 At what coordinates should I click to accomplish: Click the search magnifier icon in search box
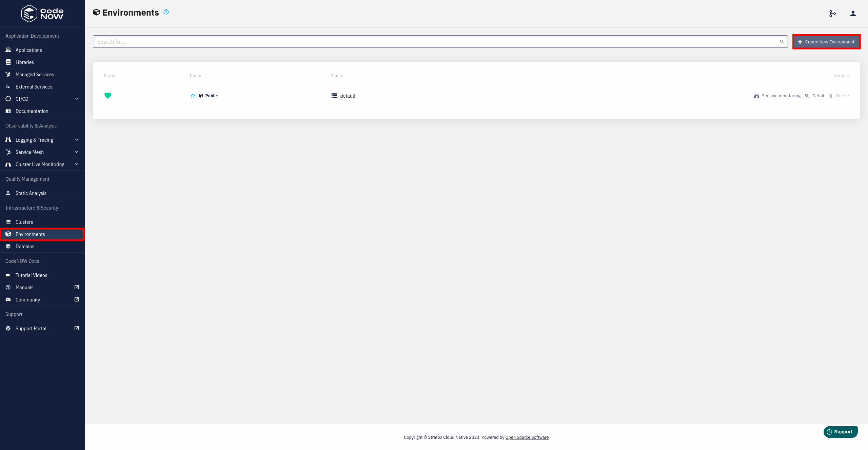pos(782,42)
